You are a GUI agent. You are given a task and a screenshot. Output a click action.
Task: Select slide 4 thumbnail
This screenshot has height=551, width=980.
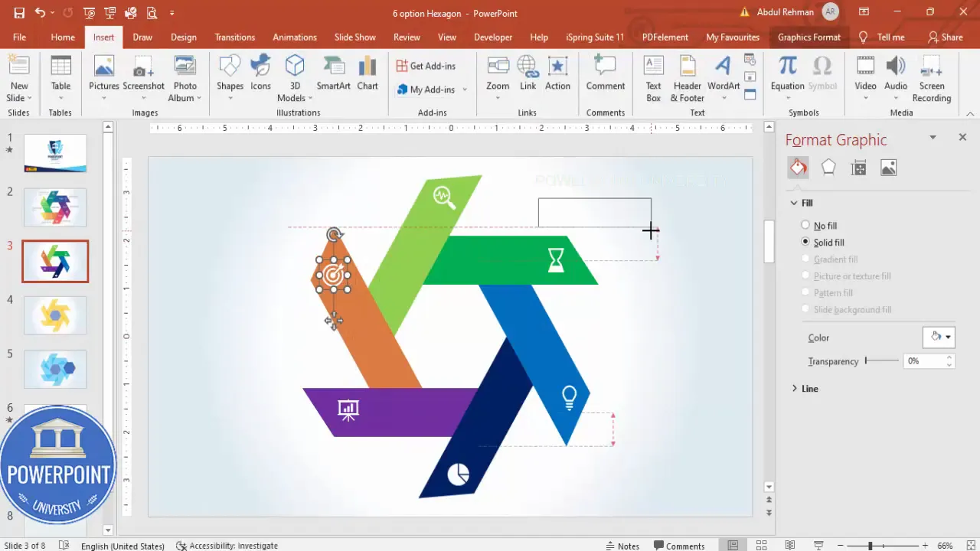point(55,315)
